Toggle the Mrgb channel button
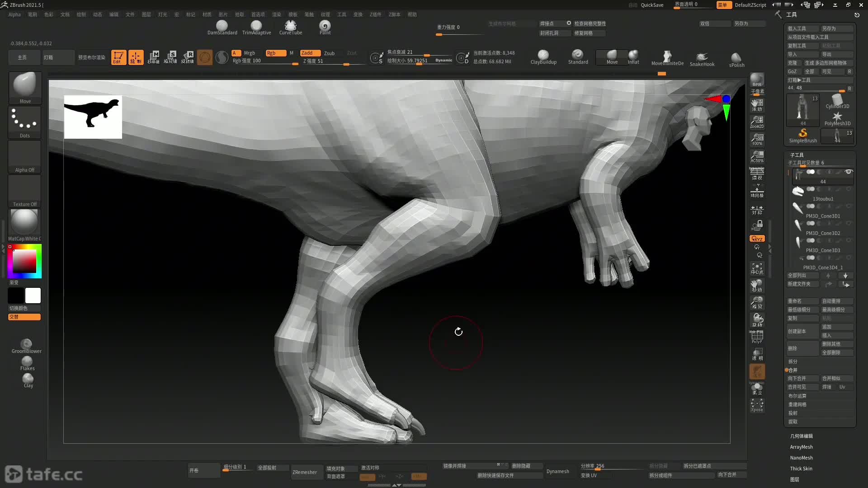 250,53
